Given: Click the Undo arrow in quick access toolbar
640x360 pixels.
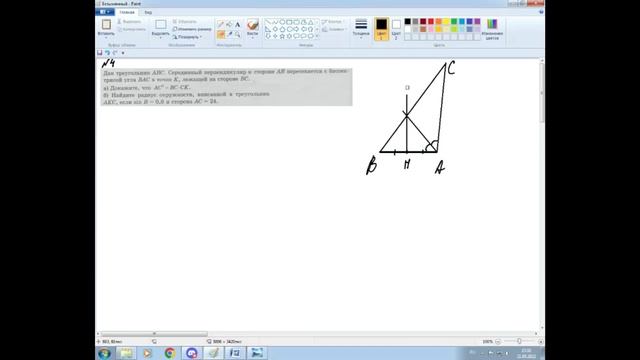Looking at the screenshot, I should point(107,53).
